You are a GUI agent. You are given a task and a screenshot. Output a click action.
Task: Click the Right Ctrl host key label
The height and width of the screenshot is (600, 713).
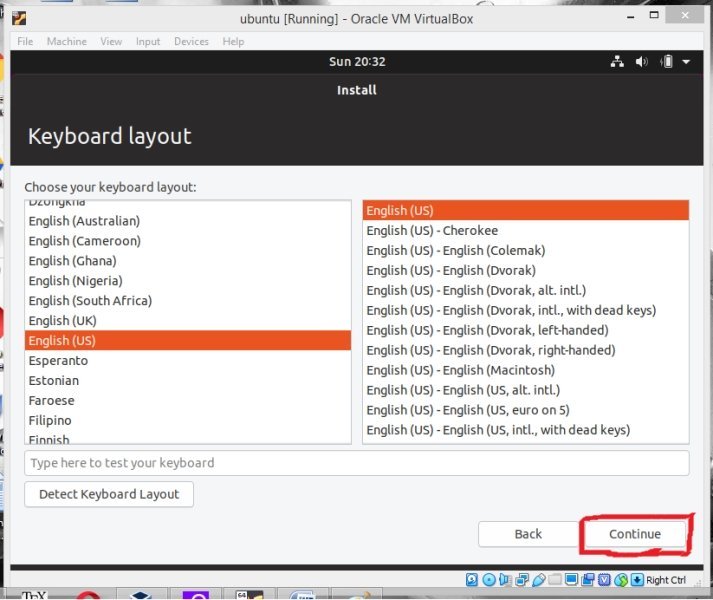pos(666,580)
